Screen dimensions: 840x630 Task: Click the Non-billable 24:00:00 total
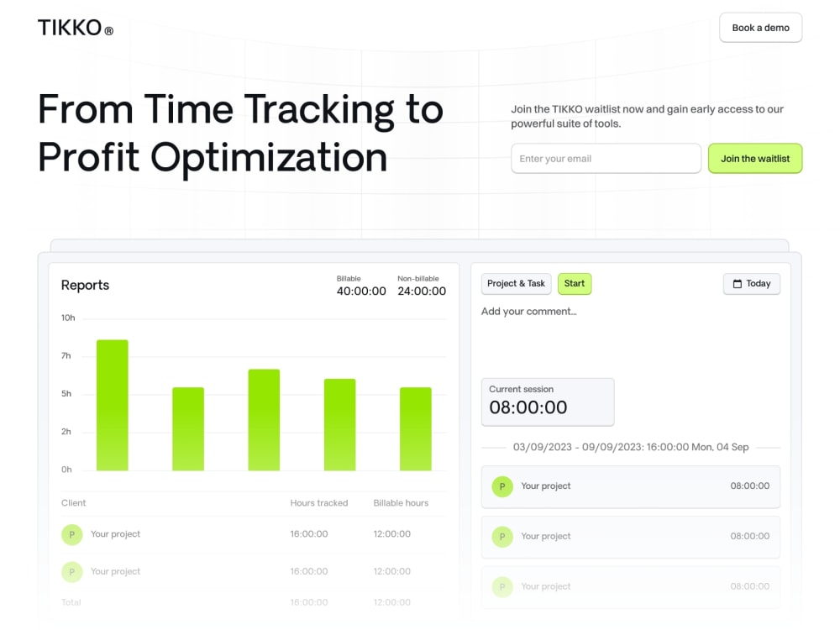[422, 286]
